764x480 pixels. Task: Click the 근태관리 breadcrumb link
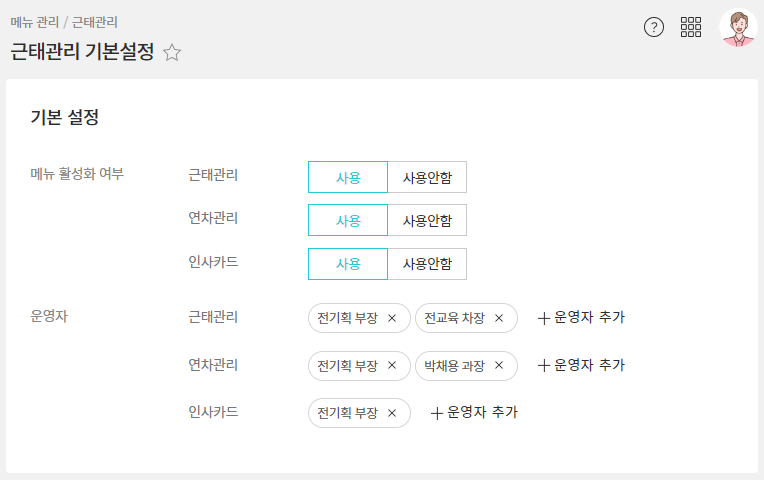point(95,22)
